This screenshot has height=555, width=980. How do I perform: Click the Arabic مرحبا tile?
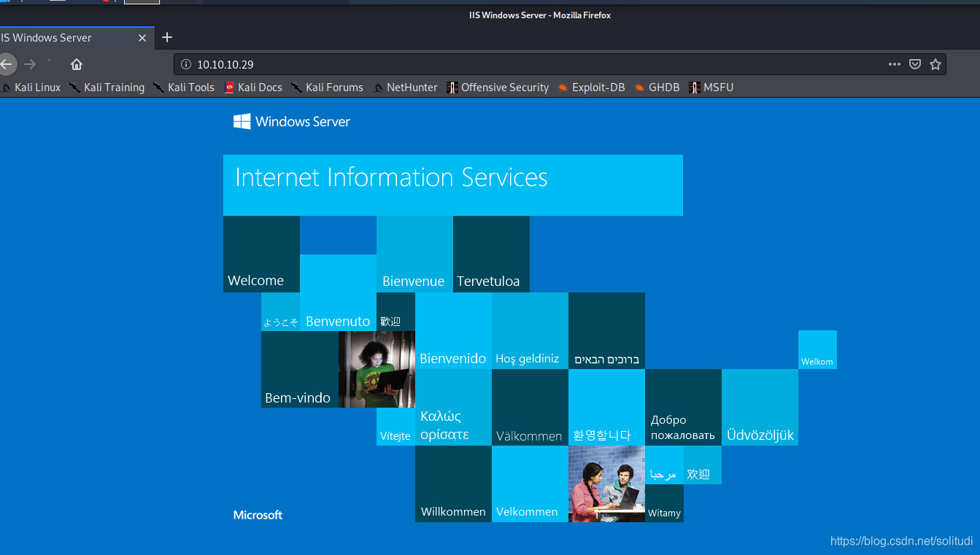point(664,465)
